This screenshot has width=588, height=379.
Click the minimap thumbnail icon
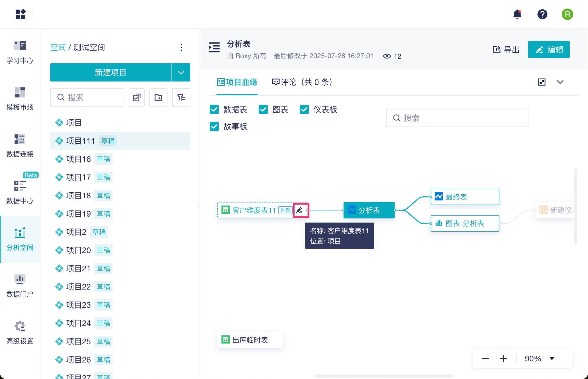(x=542, y=82)
